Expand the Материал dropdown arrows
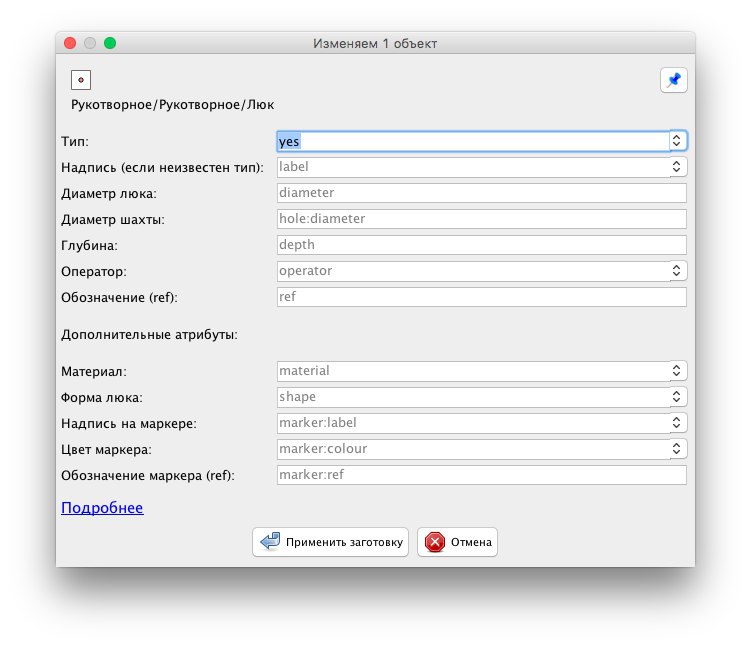Screen dimensions: 751x647 [x=676, y=371]
